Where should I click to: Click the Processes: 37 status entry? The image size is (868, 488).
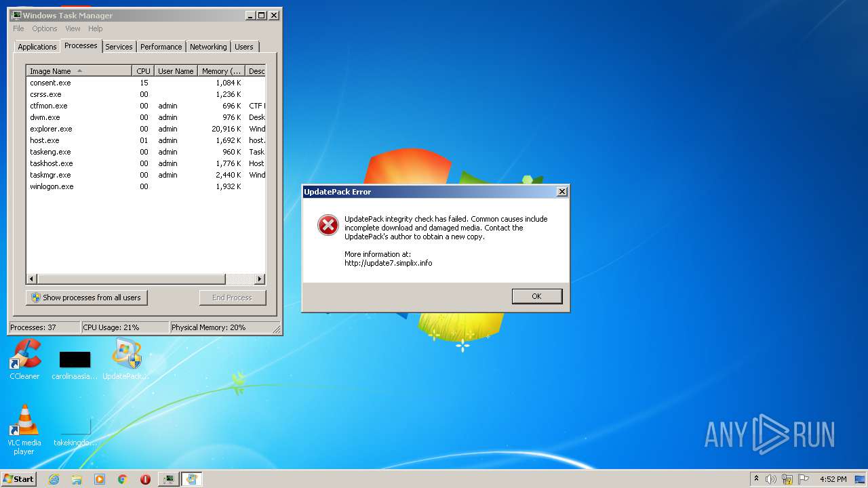coord(44,327)
